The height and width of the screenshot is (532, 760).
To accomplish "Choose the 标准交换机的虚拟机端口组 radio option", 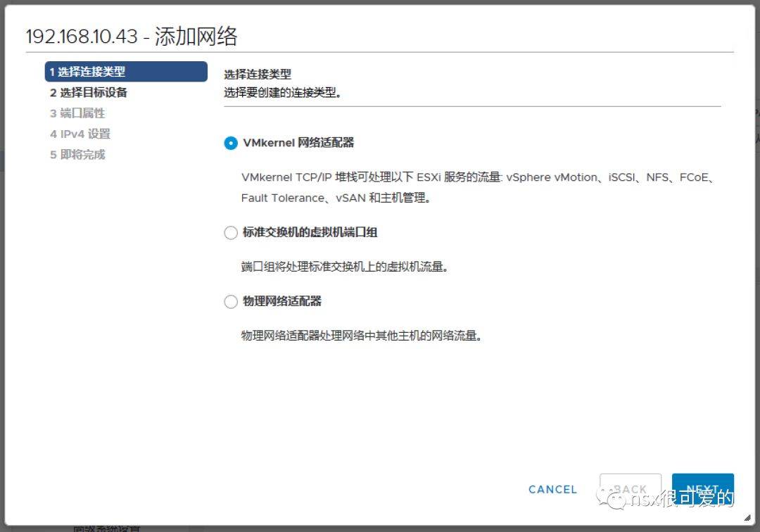I will pyautogui.click(x=231, y=233).
